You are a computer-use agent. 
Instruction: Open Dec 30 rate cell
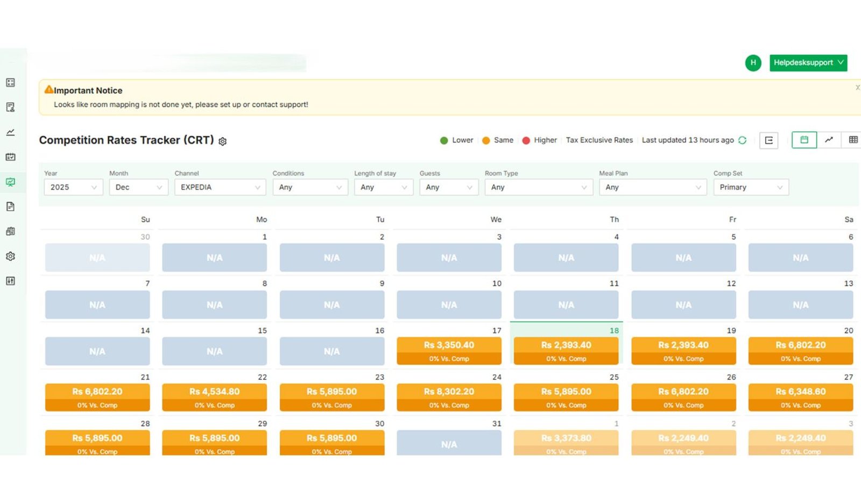332,443
